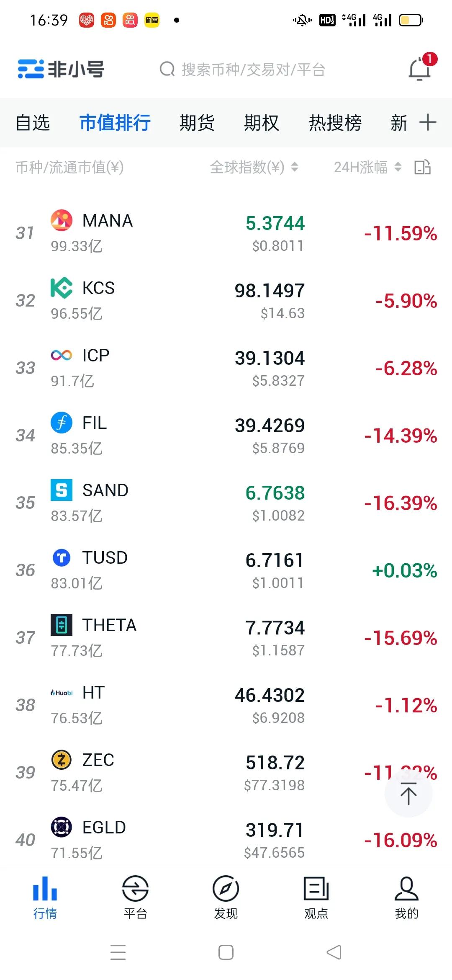Screen dimensions: 452x980
Task: Tap the KCS coin logo
Action: click(x=62, y=288)
